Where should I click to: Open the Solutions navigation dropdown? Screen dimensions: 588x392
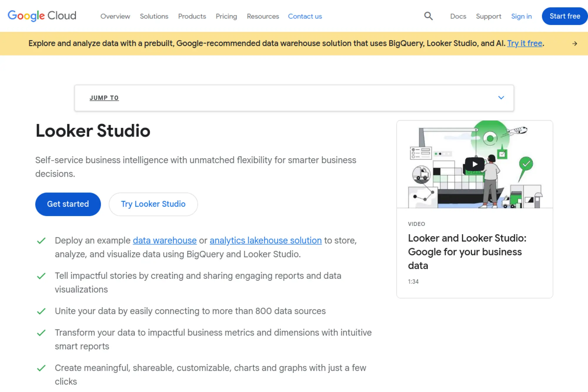pos(154,16)
